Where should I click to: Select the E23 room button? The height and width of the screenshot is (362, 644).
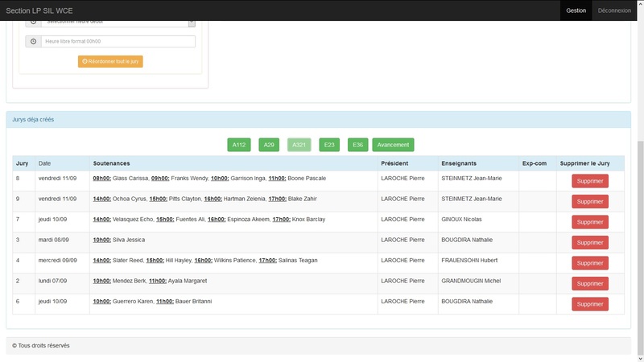click(x=328, y=145)
